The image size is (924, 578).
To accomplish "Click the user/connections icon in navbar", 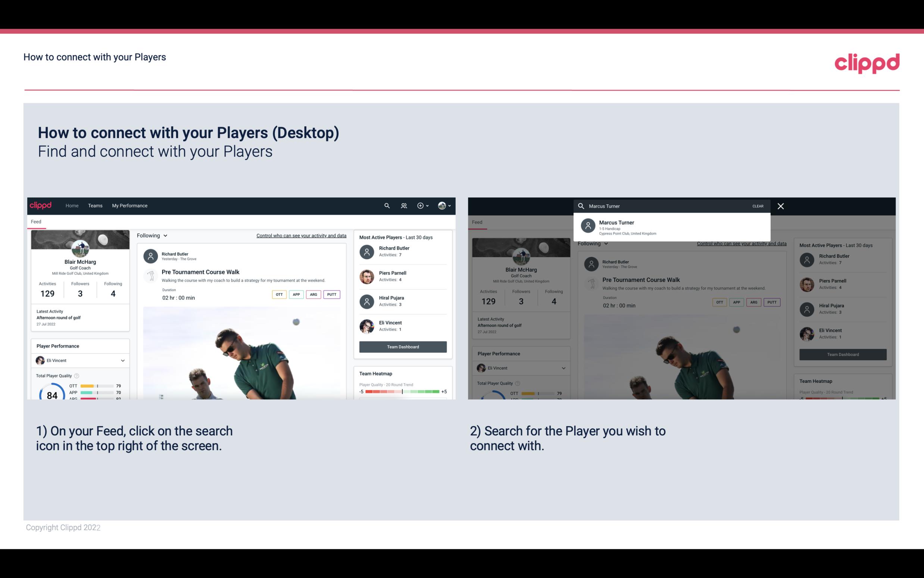I will click(403, 206).
